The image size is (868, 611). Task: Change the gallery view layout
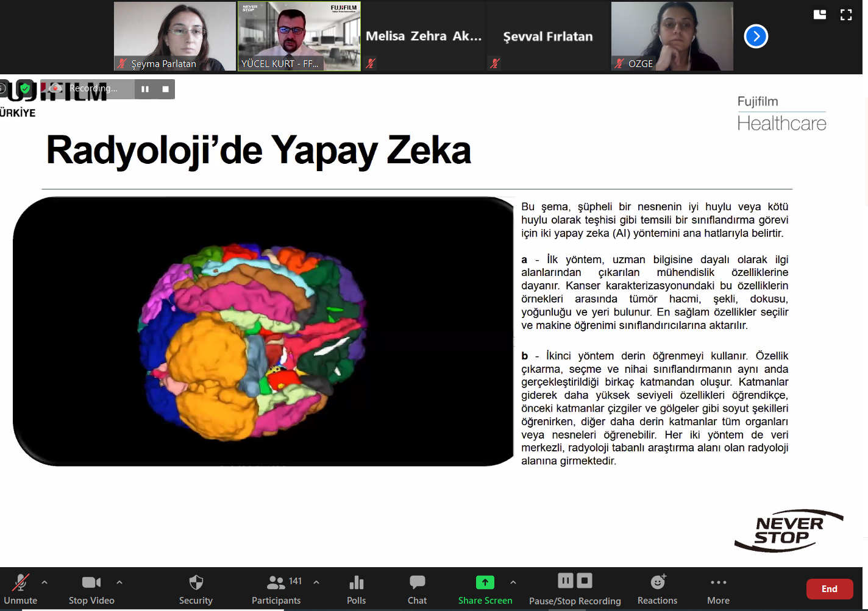820,15
